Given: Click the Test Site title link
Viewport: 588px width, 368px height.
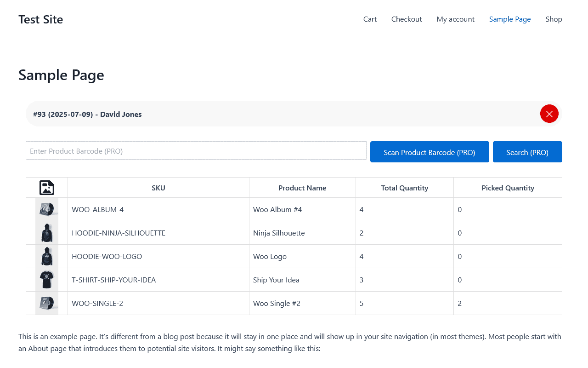Looking at the screenshot, I should [41, 19].
